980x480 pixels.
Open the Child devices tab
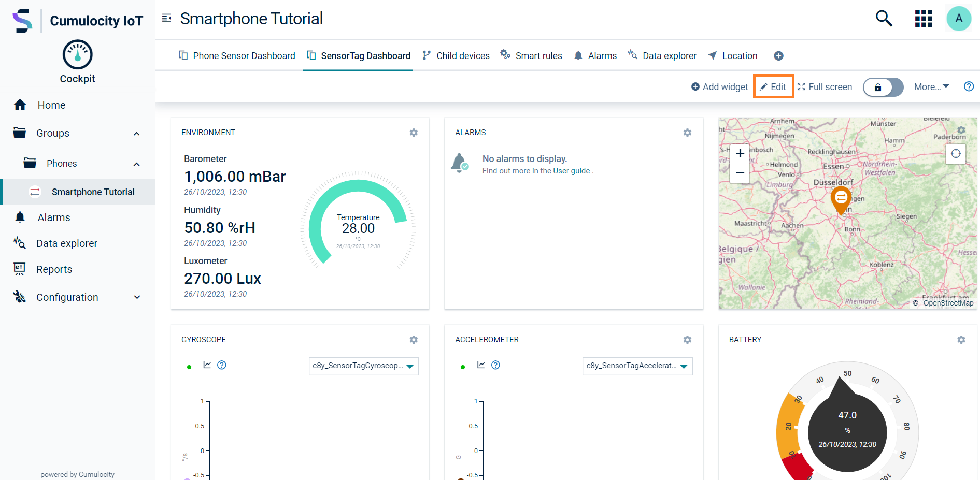click(456, 56)
